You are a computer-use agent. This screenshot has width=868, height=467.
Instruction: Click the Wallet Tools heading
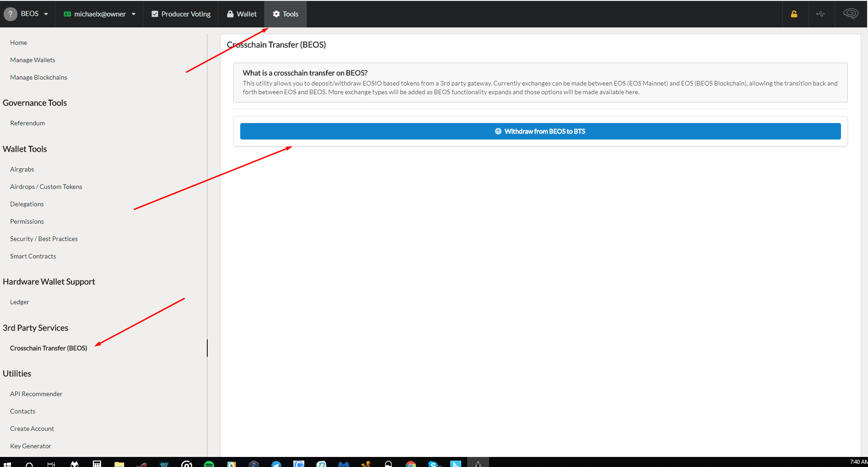click(25, 149)
